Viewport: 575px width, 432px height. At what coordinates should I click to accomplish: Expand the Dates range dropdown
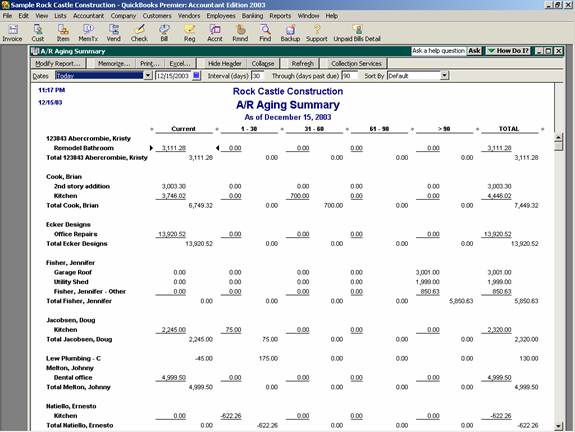pyautogui.click(x=148, y=76)
